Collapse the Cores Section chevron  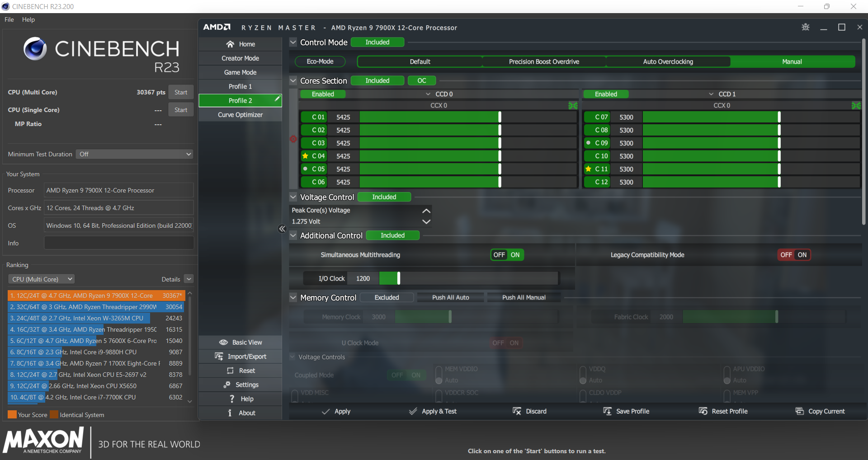pos(293,80)
